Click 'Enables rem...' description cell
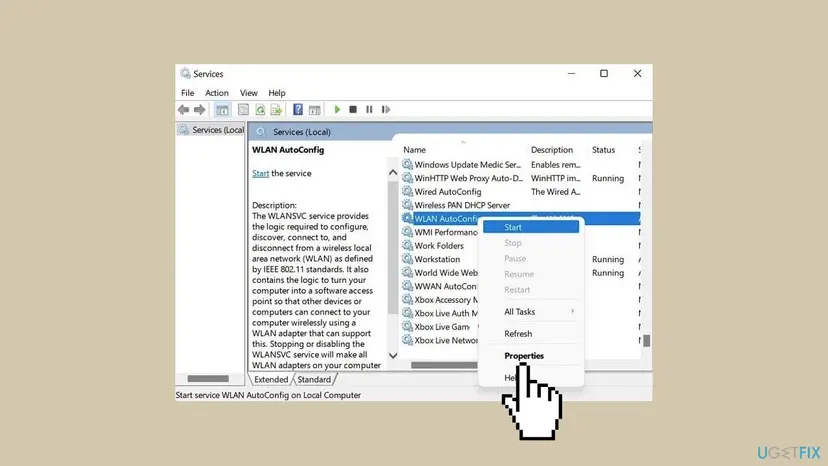This screenshot has height=466, width=828. click(556, 164)
